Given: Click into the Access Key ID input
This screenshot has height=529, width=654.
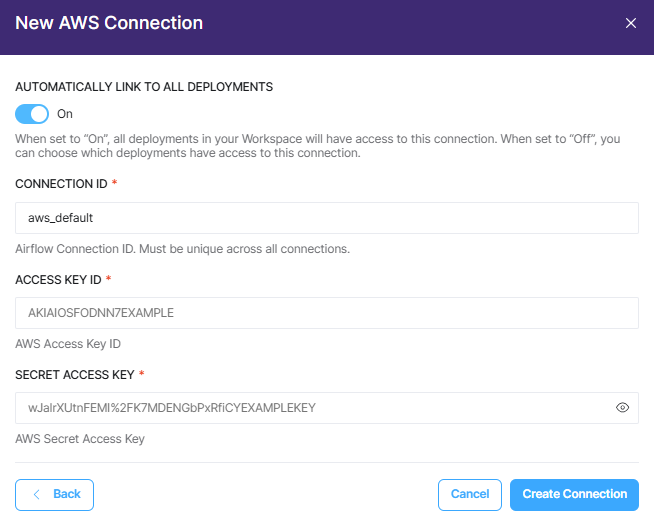Looking at the screenshot, I should click(x=327, y=313).
